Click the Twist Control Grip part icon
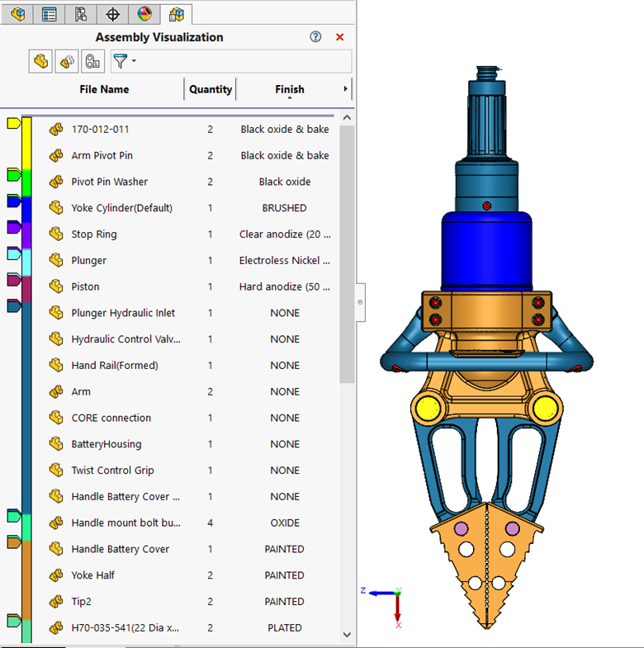The image size is (644, 648). [56, 471]
